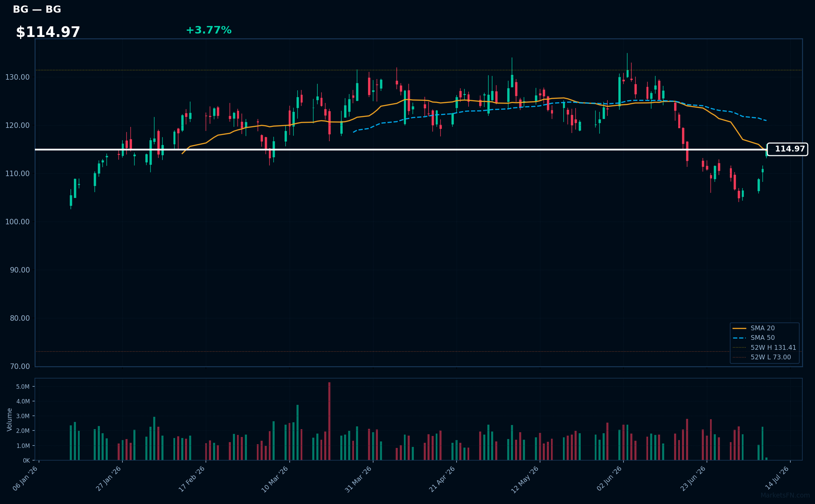This screenshot has height=504, width=815.
Task: Click the 3.0M volume axis label
Action: click(23, 416)
